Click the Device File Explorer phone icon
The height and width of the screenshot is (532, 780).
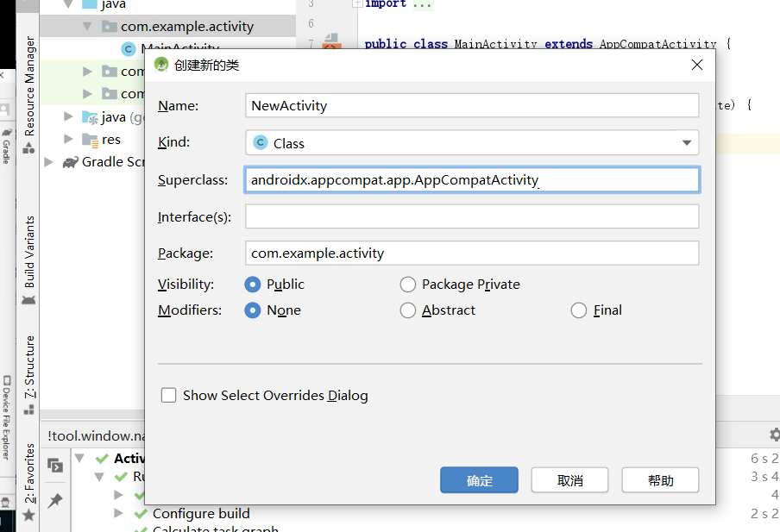pos(6,381)
